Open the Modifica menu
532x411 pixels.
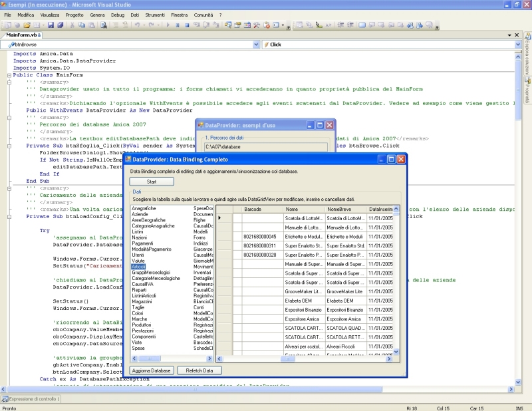tap(25, 15)
